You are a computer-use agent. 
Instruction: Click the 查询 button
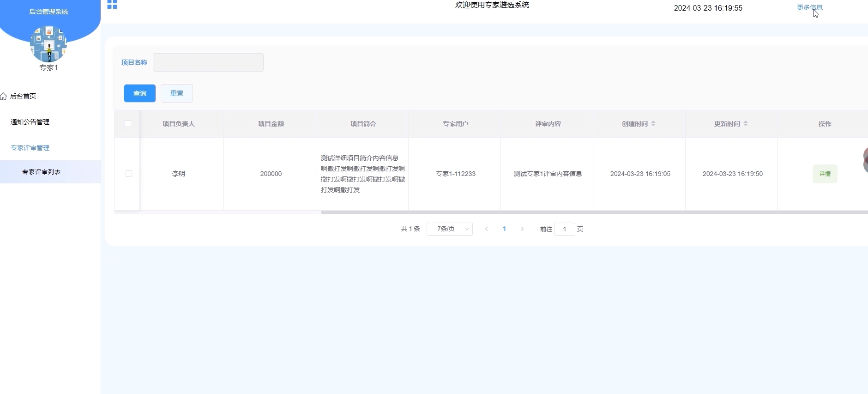point(140,93)
